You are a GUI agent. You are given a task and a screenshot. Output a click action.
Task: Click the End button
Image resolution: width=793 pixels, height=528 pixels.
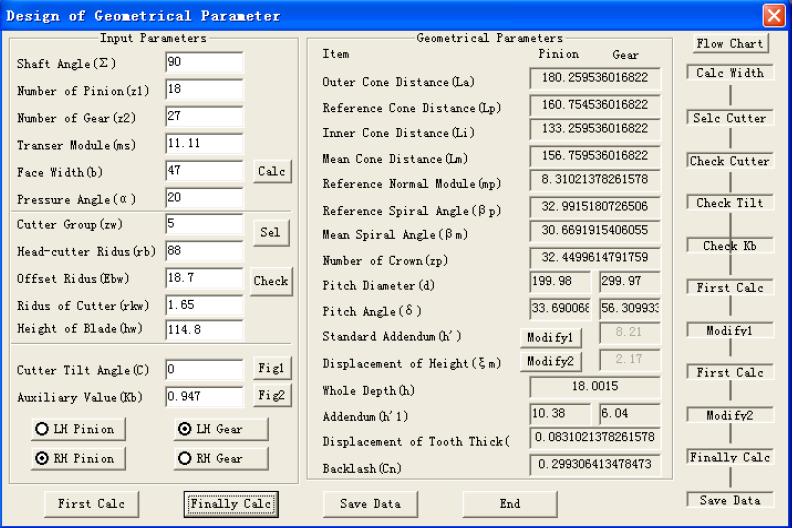pyautogui.click(x=510, y=504)
